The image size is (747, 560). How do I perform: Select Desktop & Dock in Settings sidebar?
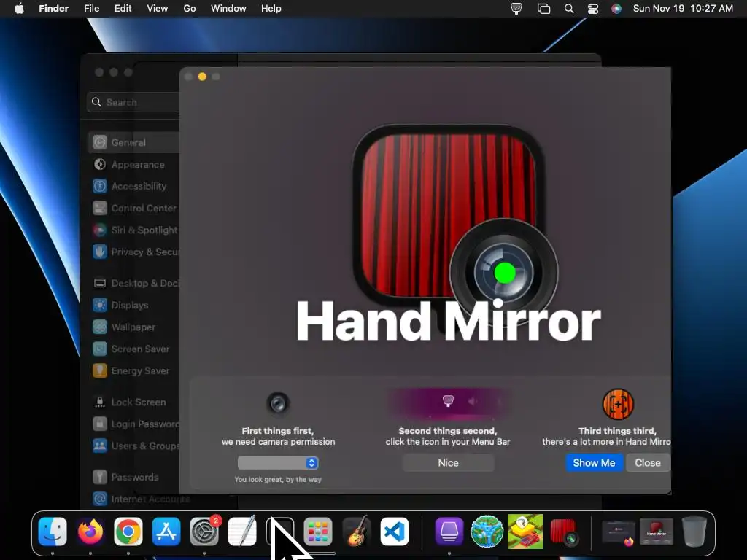134,284
